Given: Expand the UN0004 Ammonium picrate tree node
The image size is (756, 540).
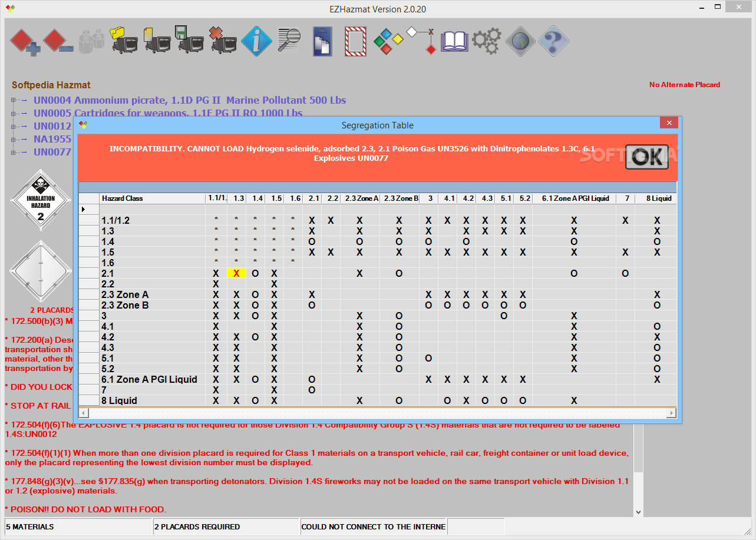Looking at the screenshot, I should click(x=14, y=100).
